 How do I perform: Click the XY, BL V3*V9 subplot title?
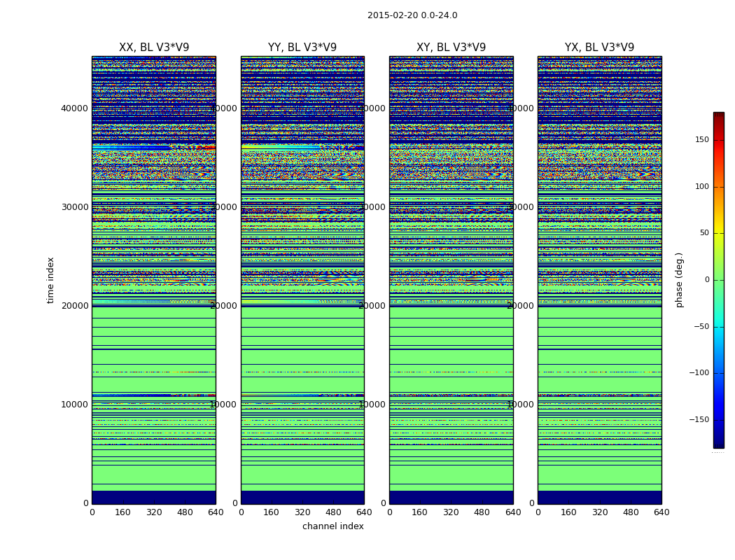click(451, 48)
